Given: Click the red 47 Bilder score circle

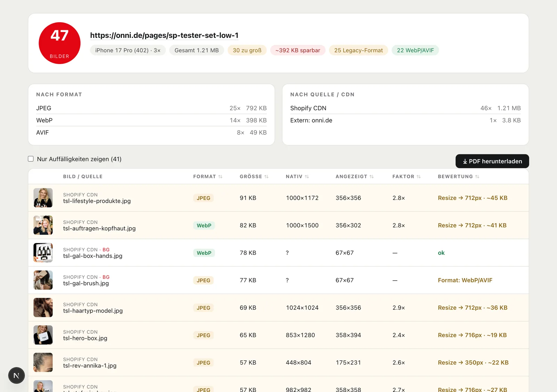Looking at the screenshot, I should 60,43.
